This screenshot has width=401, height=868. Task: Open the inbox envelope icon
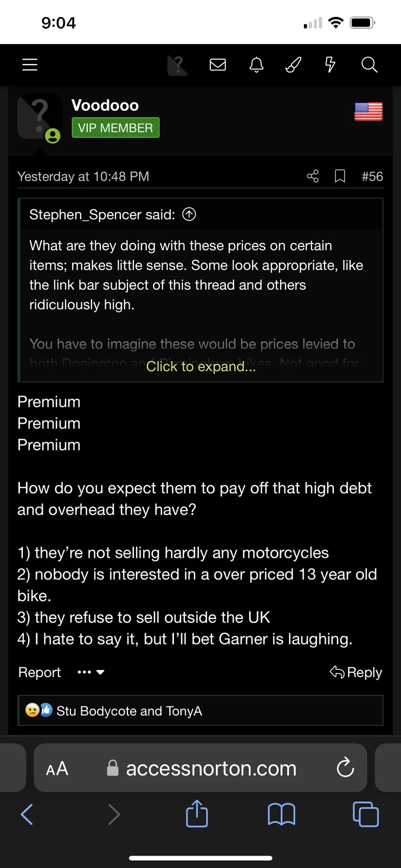(218, 65)
